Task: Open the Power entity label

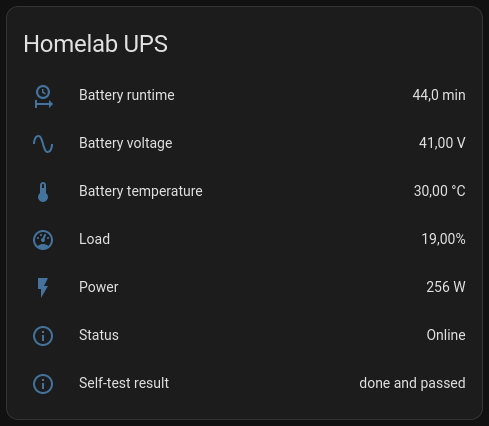Action: tap(99, 287)
